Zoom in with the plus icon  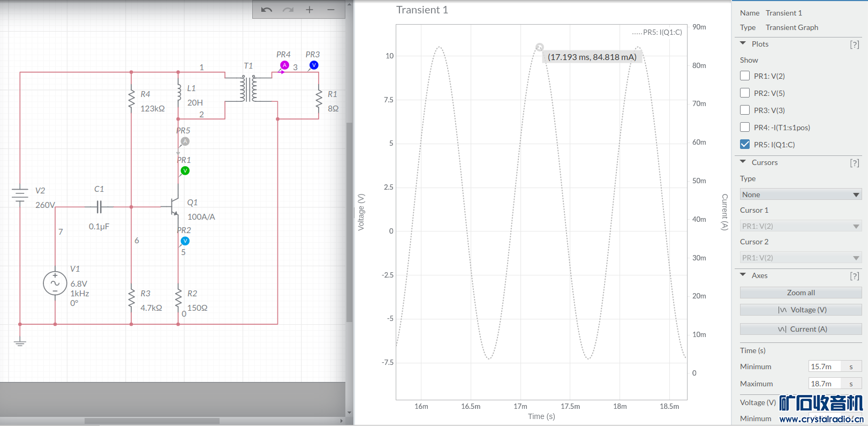tap(310, 10)
